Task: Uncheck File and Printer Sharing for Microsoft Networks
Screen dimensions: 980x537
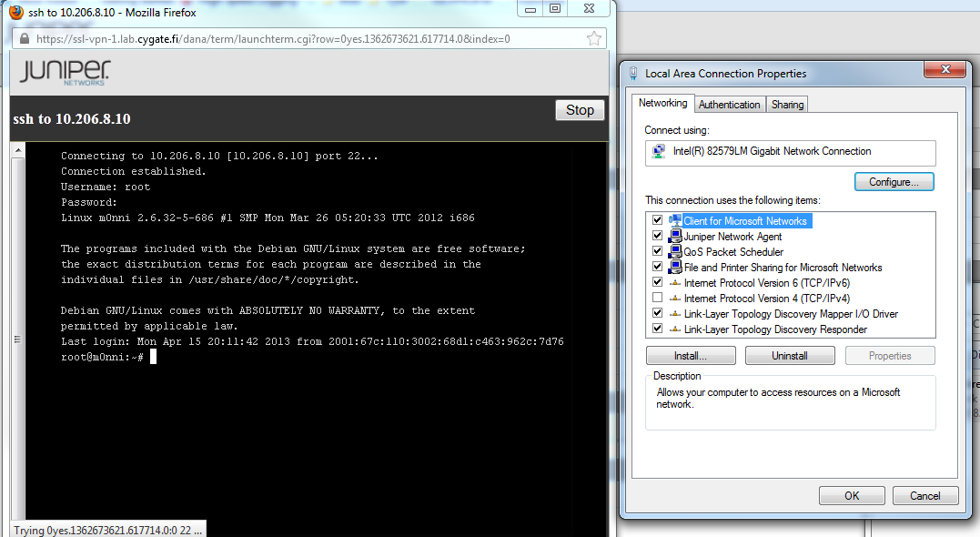Action: pyautogui.click(x=658, y=267)
